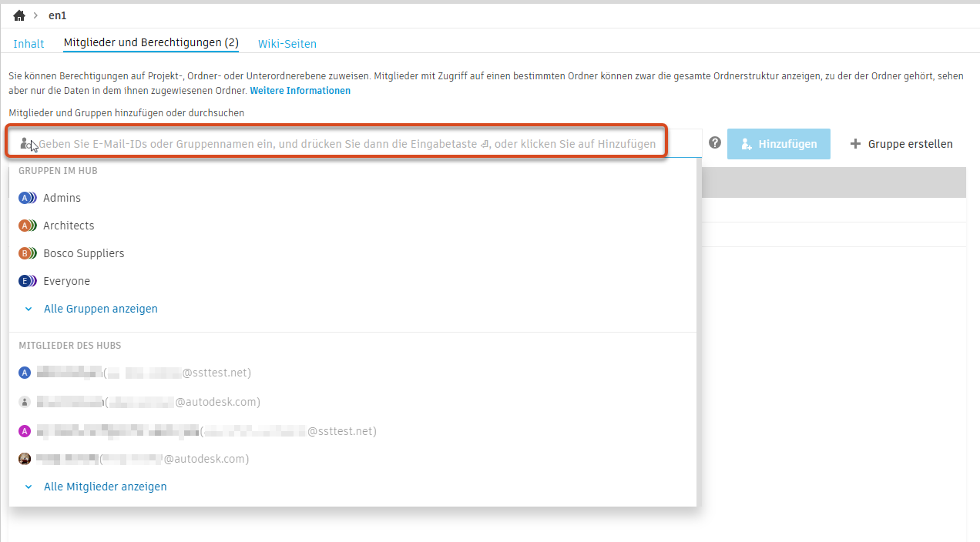Click photo avatar of last autodesk.com member
The height and width of the screenshot is (542, 980).
click(x=25, y=459)
